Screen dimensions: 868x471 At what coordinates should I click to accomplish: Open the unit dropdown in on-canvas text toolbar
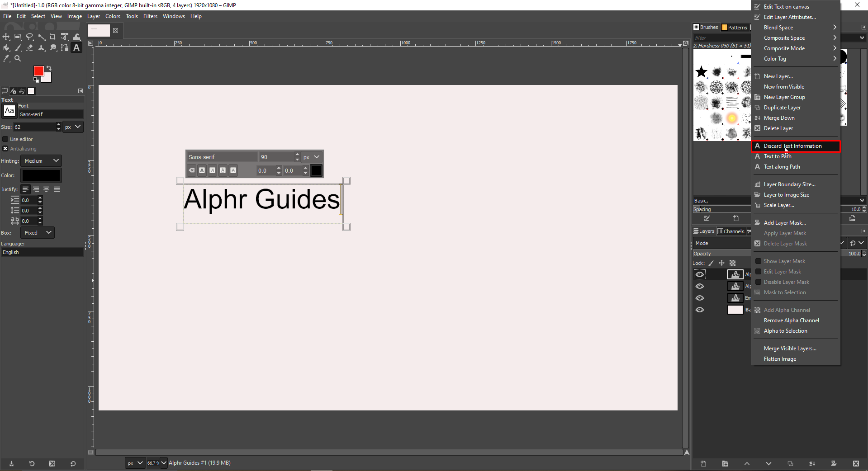pos(312,157)
